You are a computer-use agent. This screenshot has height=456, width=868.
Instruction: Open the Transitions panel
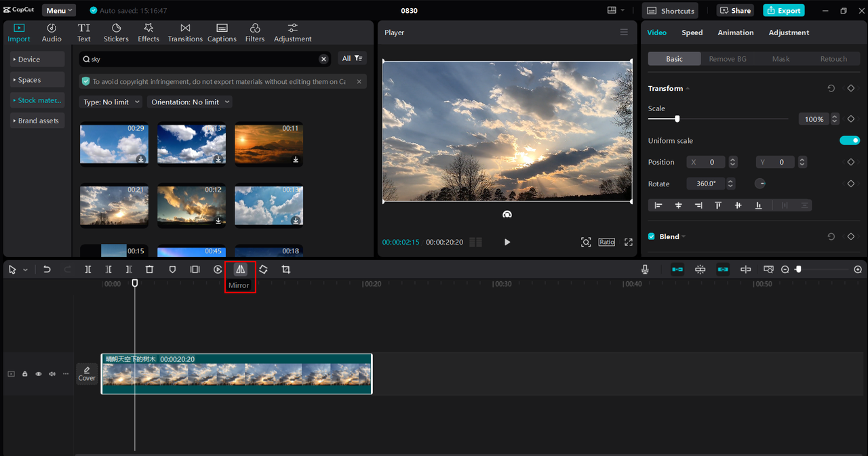tap(185, 33)
